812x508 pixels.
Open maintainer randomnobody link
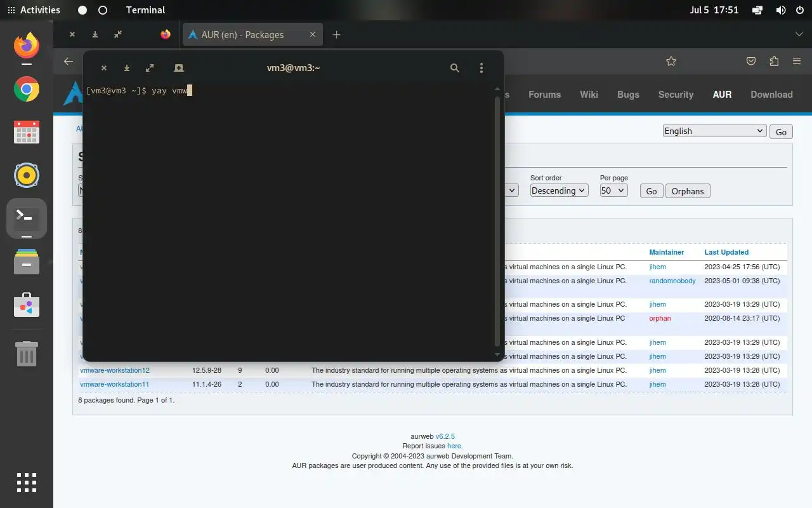tap(672, 281)
